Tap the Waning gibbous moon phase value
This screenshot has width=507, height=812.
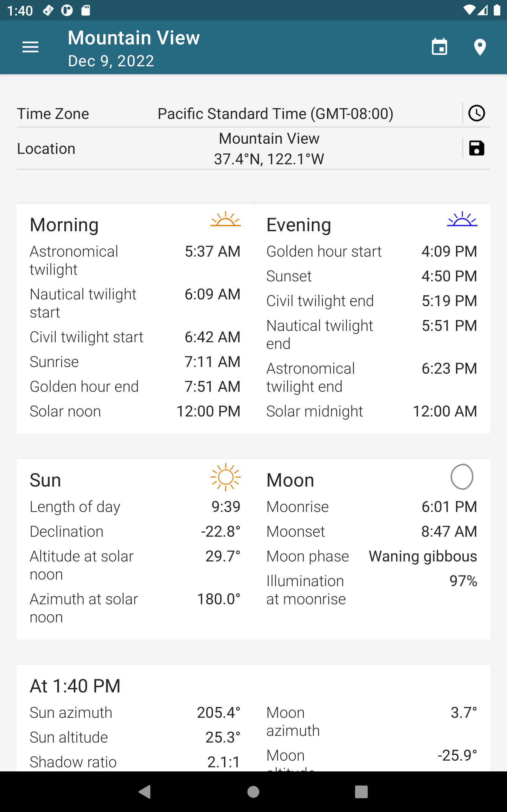click(423, 556)
